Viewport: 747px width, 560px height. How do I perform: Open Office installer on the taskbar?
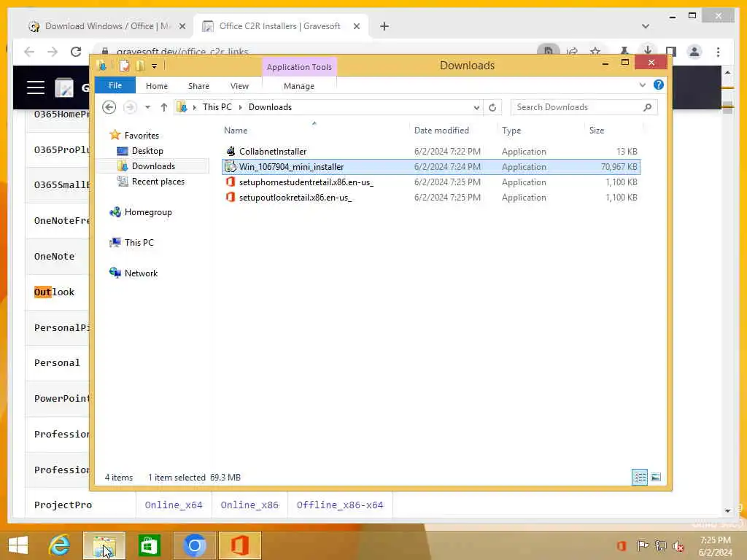click(239, 545)
